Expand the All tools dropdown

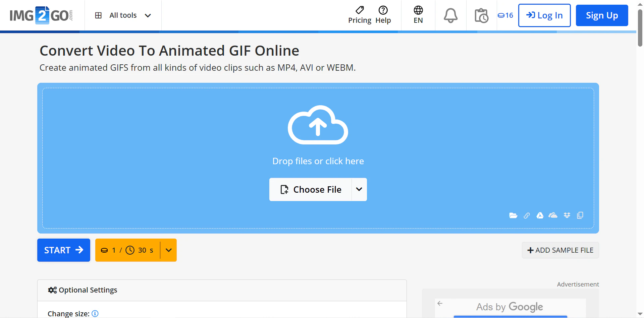pyautogui.click(x=123, y=15)
